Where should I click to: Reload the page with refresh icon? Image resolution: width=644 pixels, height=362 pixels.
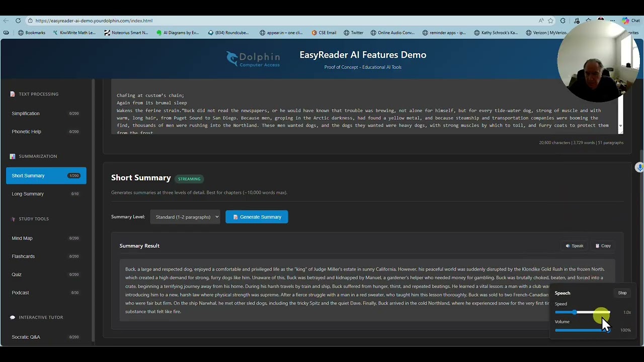[x=18, y=21]
